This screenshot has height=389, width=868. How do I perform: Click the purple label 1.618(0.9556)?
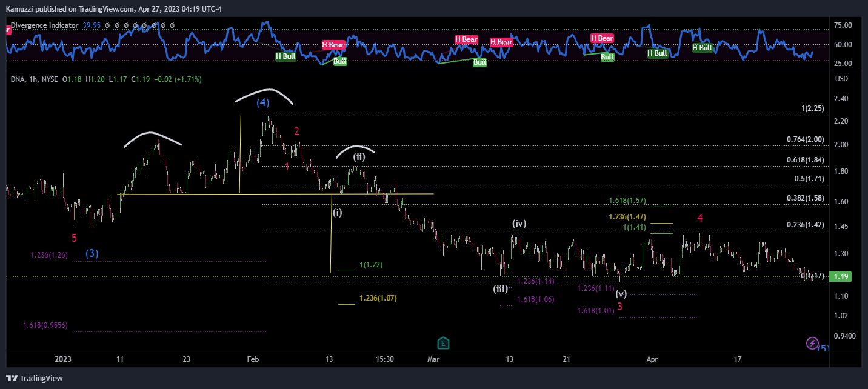tap(45, 325)
